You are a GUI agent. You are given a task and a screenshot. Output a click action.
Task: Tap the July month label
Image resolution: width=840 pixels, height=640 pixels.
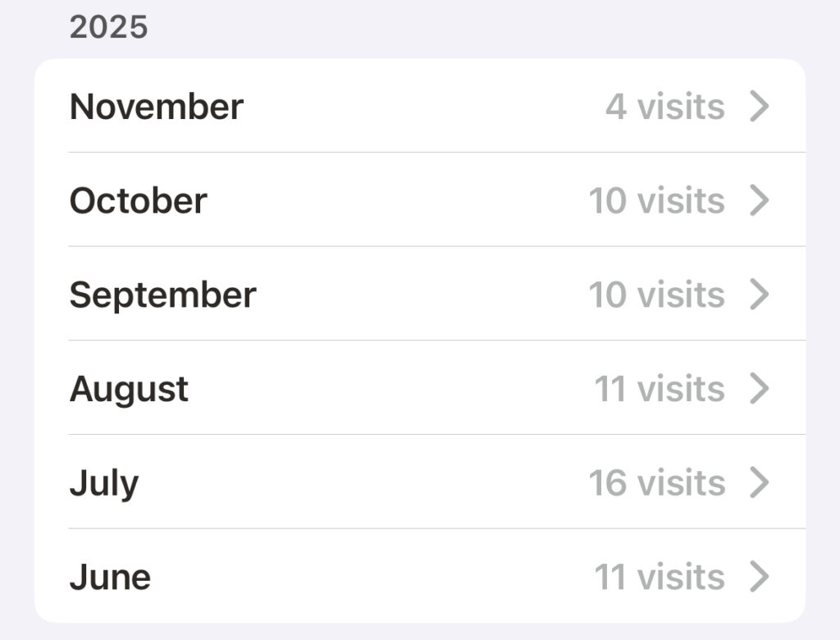point(103,483)
